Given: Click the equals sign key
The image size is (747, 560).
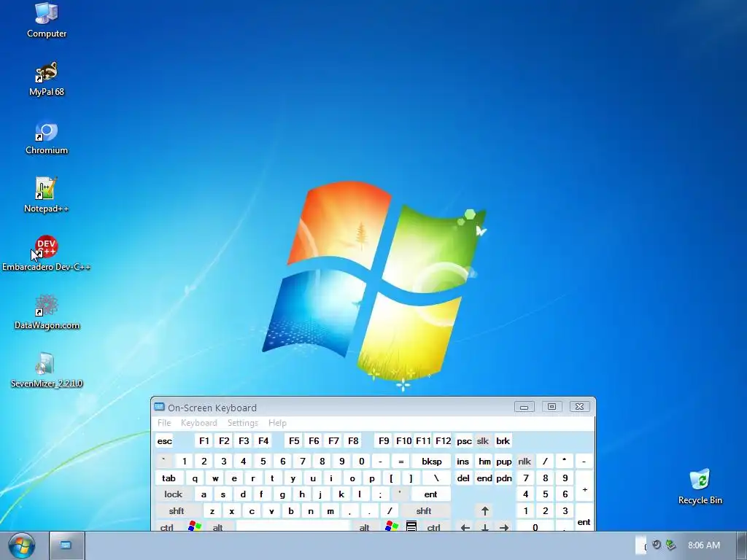Looking at the screenshot, I should click(x=400, y=462).
